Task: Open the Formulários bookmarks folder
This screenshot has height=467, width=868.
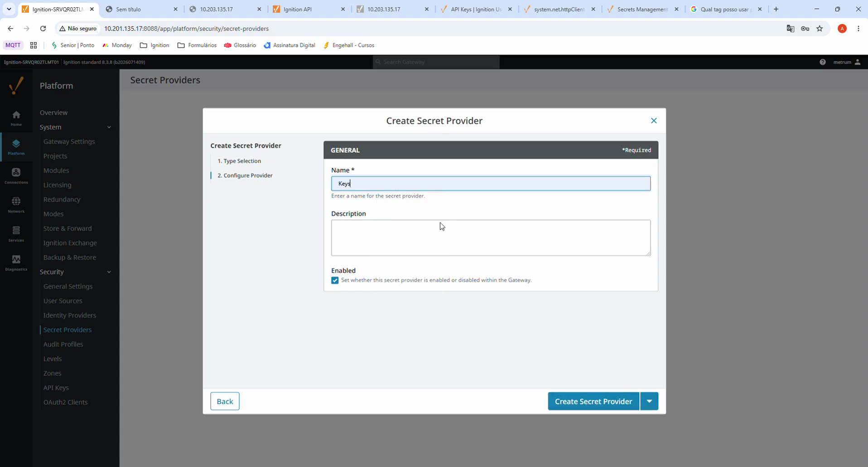Action: tap(197, 45)
